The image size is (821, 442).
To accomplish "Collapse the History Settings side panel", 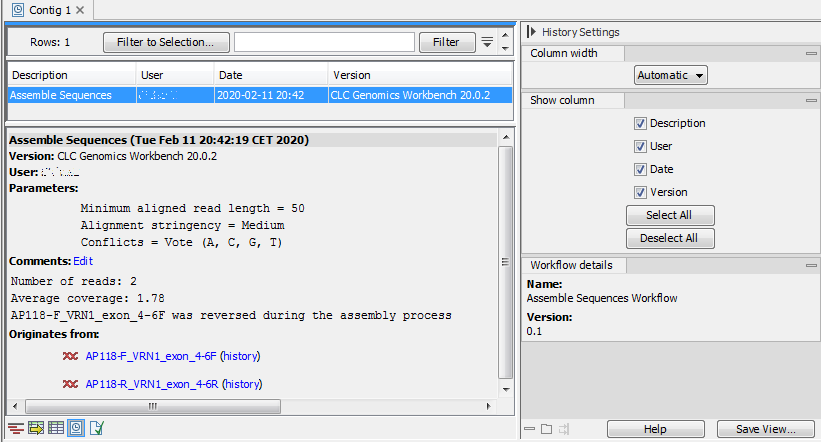I will [x=531, y=32].
